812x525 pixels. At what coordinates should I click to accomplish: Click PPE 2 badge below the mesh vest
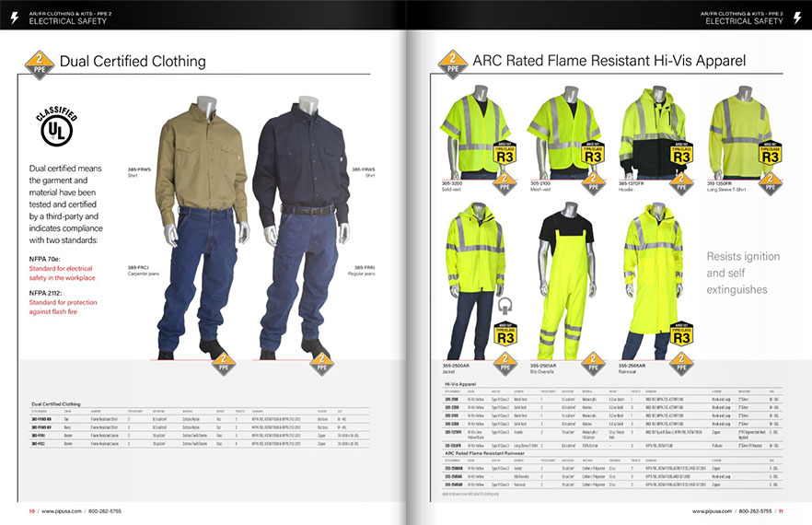(x=594, y=182)
